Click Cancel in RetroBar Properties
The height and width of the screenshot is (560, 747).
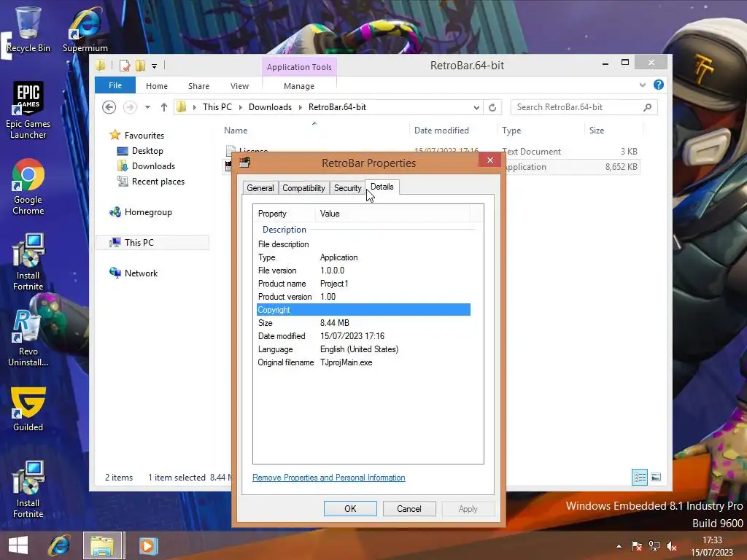409,508
